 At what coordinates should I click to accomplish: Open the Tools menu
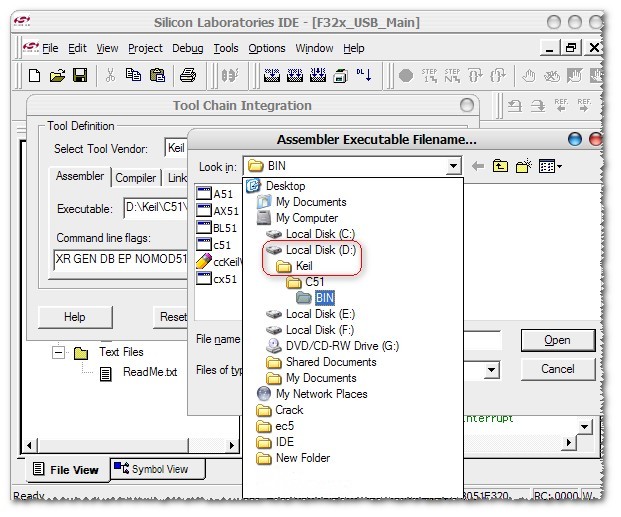[x=226, y=48]
